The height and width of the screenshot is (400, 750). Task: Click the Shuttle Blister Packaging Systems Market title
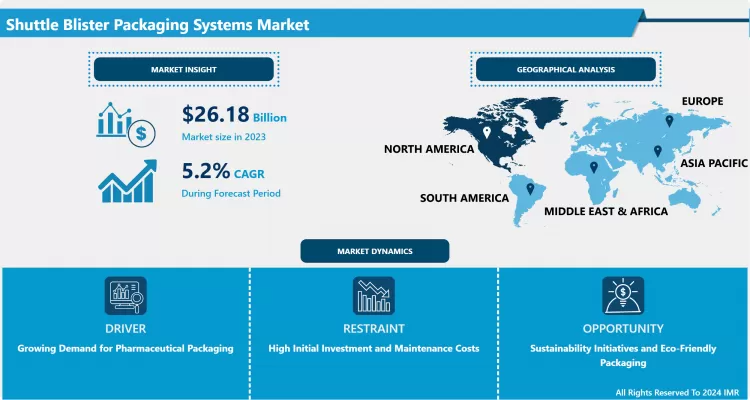[x=156, y=22]
